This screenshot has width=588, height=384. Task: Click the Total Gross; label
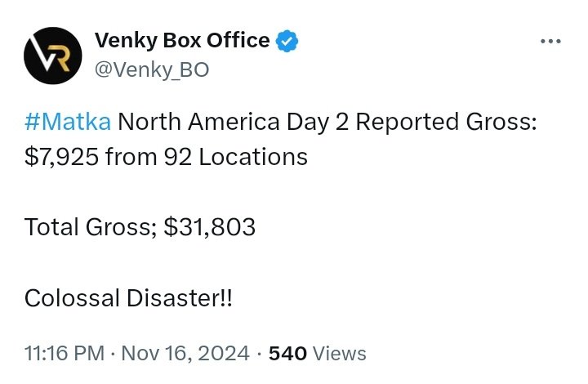(x=91, y=227)
